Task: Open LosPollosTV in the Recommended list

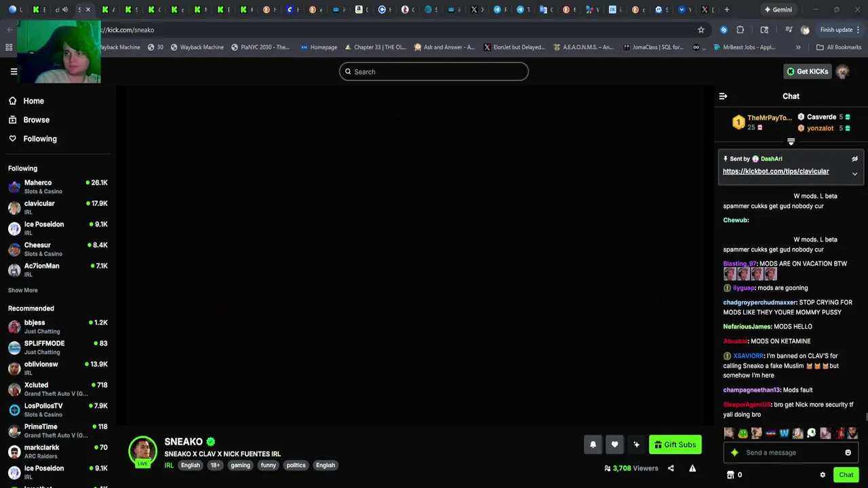Action: click(x=58, y=410)
